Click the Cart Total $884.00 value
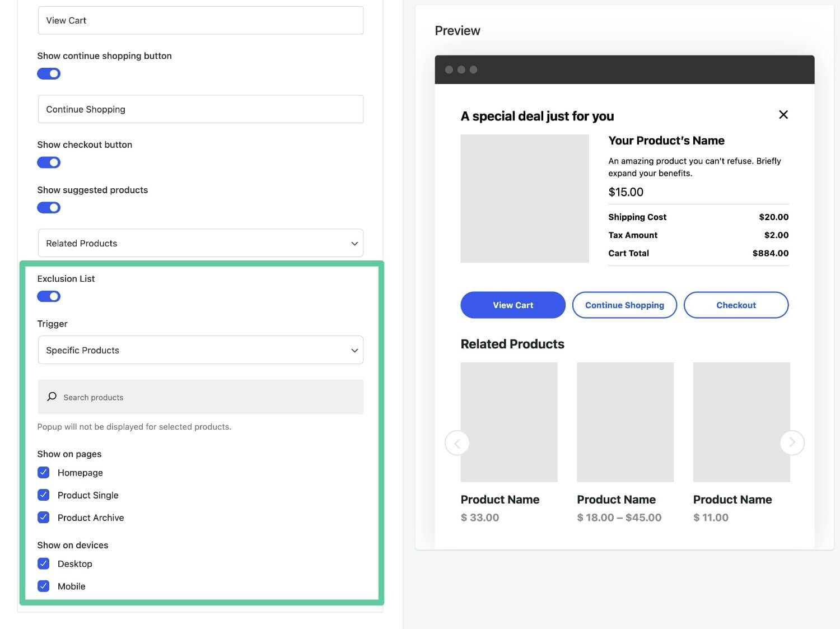 click(771, 253)
